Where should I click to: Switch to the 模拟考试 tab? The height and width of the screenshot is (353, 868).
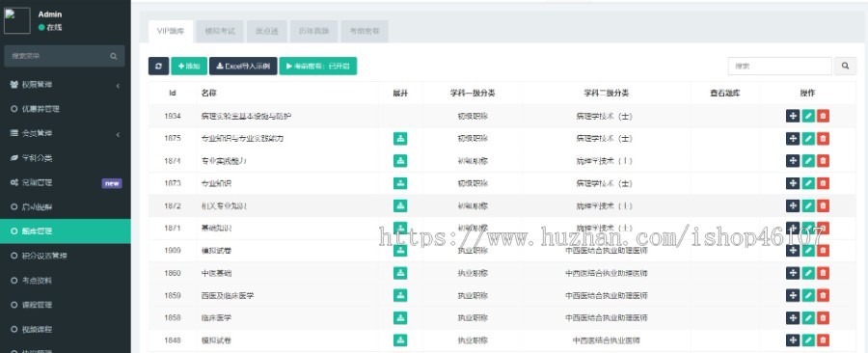[220, 32]
